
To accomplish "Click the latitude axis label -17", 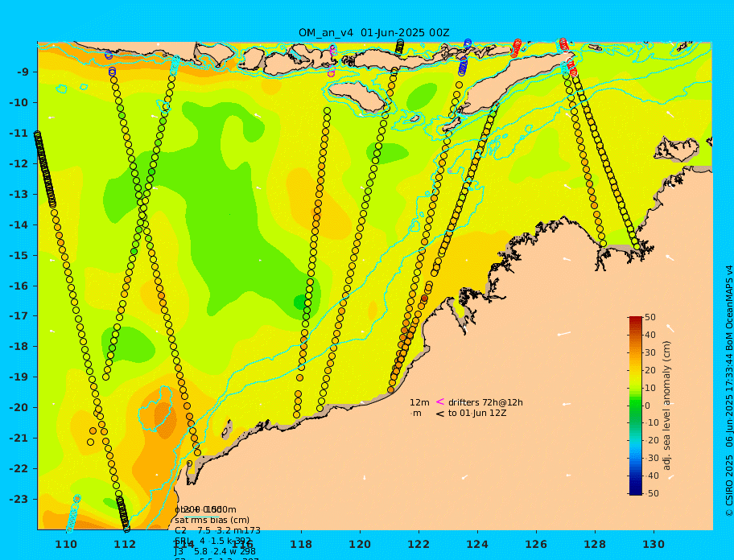I will [19, 316].
